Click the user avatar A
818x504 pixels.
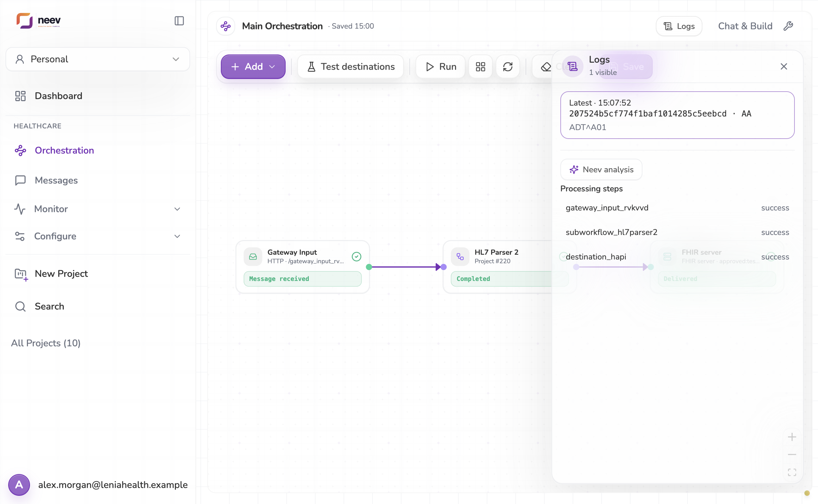tap(19, 485)
